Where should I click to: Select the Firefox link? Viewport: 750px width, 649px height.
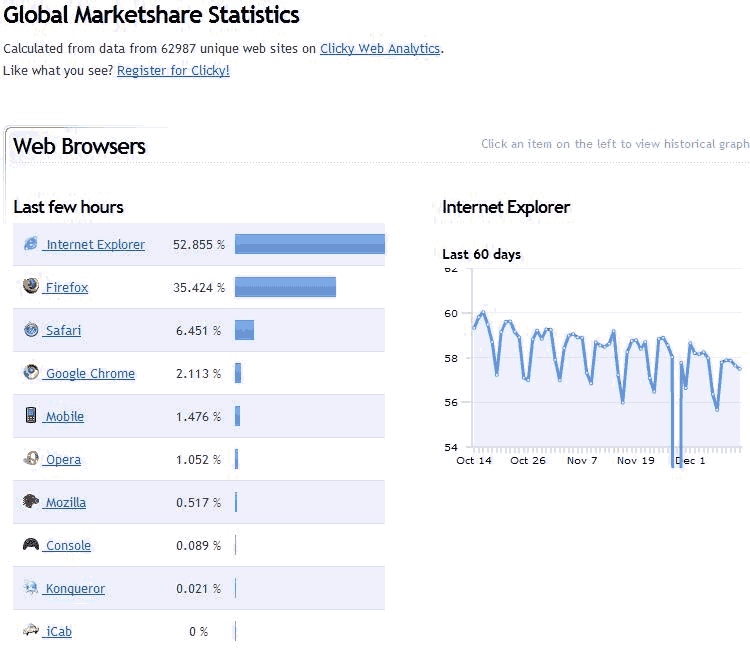tap(66, 288)
